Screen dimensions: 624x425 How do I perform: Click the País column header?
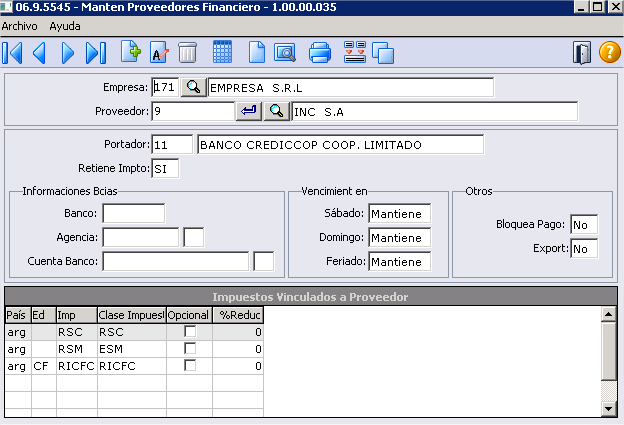18,315
